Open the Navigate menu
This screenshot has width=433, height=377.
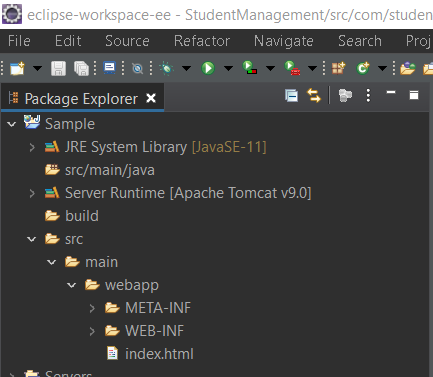pos(284,41)
